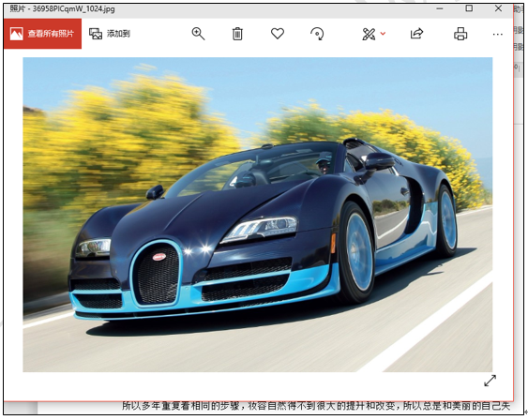
Task: Open the three-dot more options menu
Action: (497, 35)
